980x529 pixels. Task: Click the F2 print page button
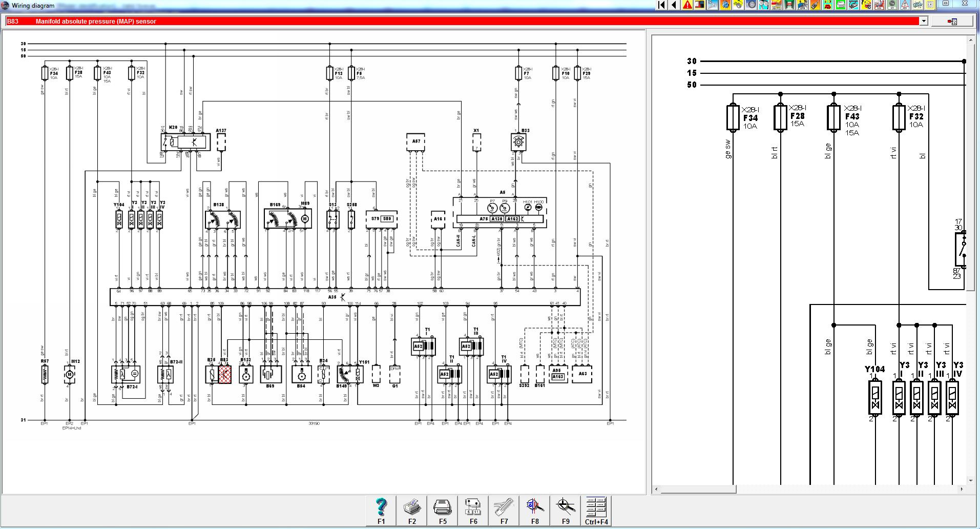click(x=412, y=511)
